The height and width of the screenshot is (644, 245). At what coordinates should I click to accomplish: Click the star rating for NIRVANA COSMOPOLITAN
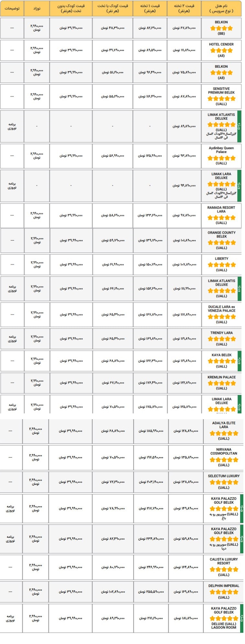pyautogui.click(x=224, y=460)
